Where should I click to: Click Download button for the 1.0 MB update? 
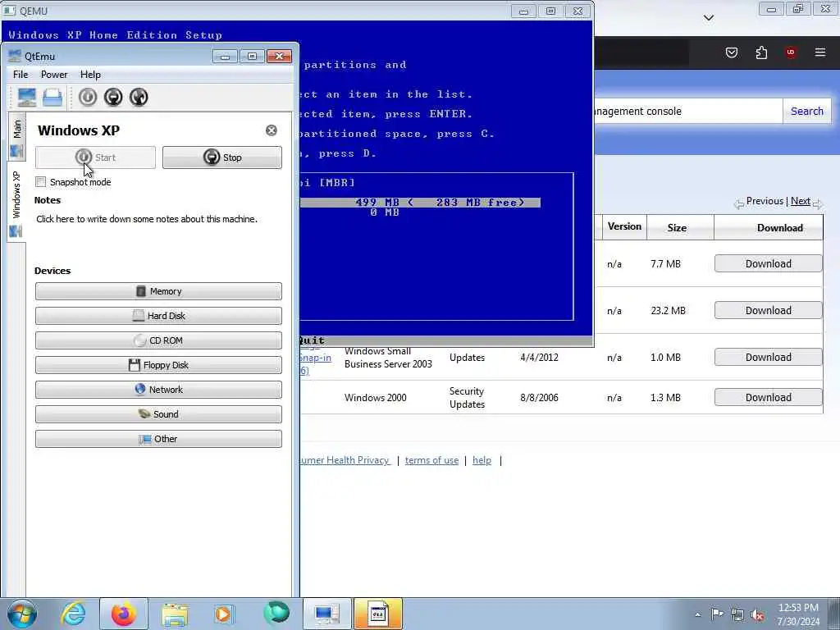[x=768, y=358]
